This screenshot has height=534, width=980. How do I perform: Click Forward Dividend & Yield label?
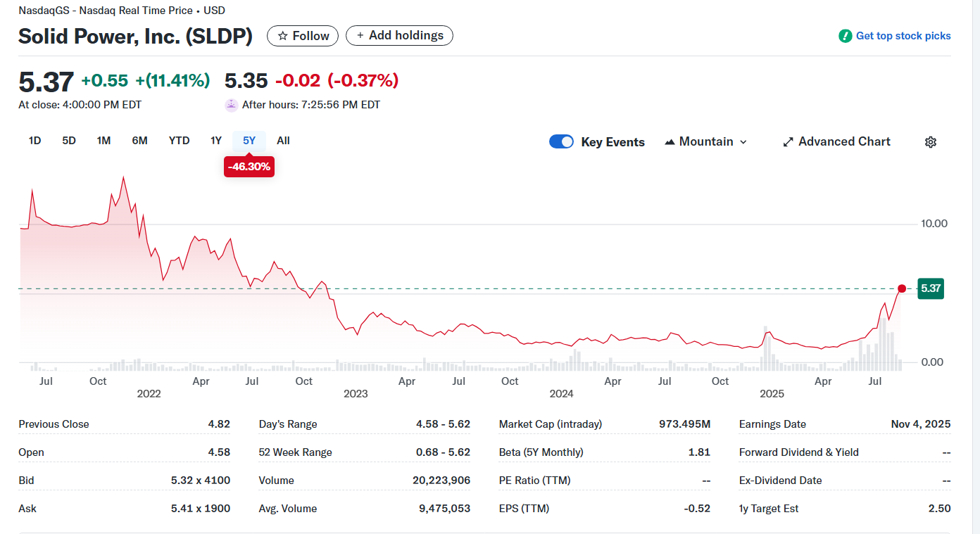(799, 452)
